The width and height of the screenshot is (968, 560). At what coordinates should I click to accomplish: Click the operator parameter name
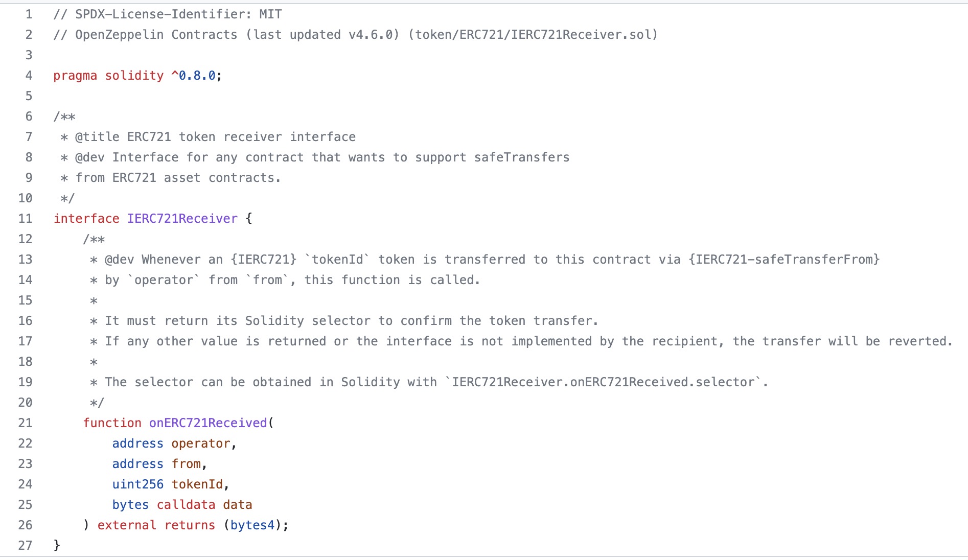point(201,444)
